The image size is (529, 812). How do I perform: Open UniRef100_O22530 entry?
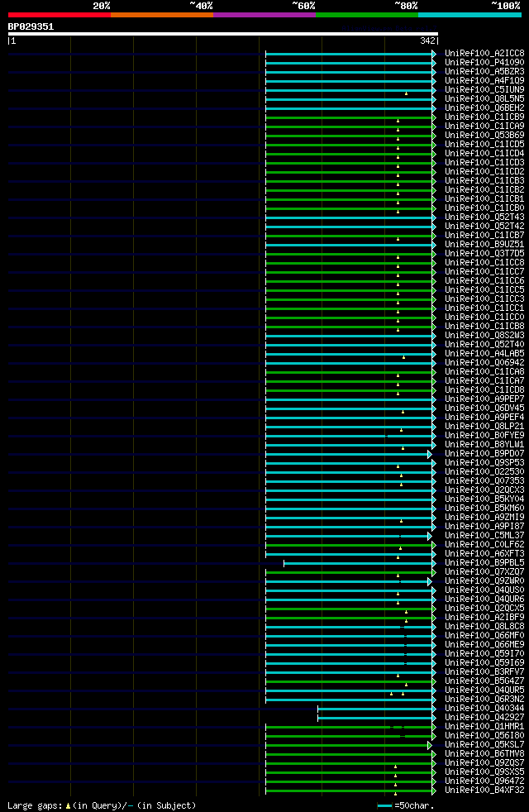(x=484, y=472)
